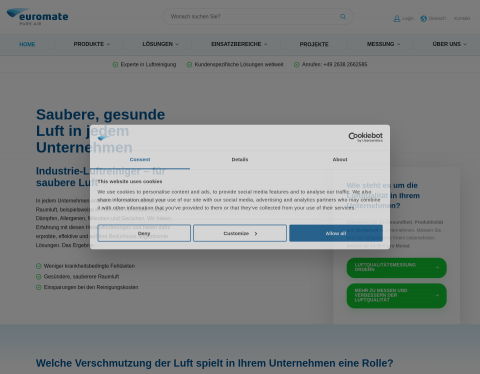Click the Wonach suchen Sie search field

point(258,17)
